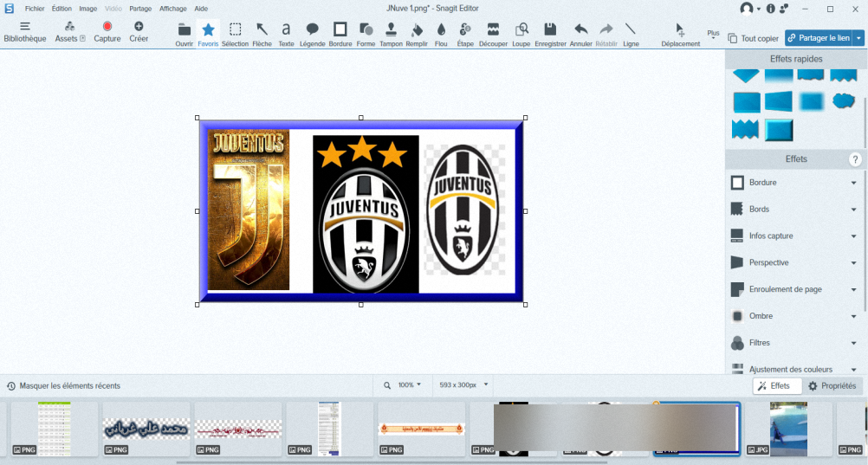The image size is (868, 465).
Task: Open the Fichier menu
Action: 35,9
